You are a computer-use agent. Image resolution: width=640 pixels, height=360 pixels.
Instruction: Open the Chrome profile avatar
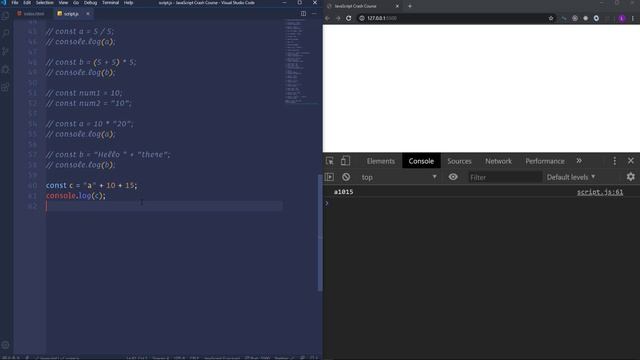pos(622,18)
